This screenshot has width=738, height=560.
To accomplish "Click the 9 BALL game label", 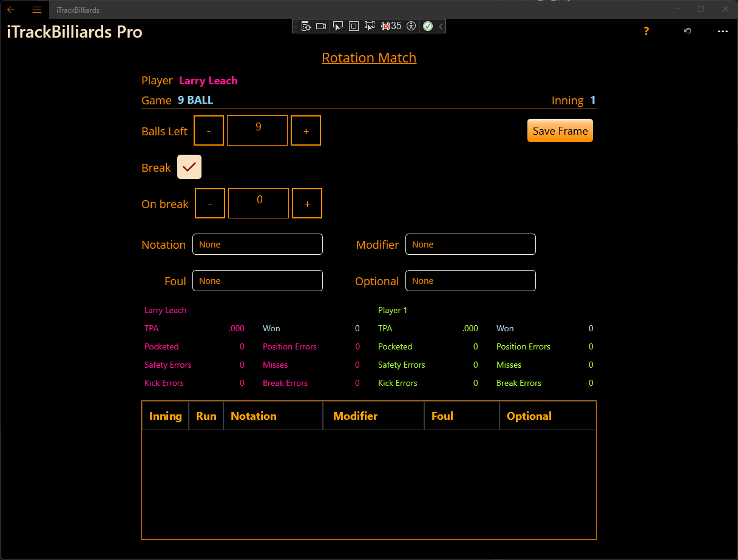I will tap(195, 100).
